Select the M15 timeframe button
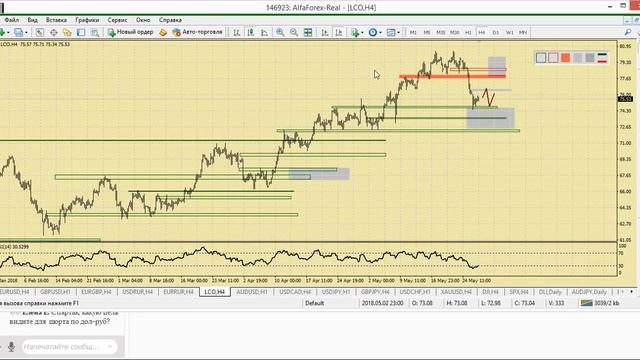The height and width of the screenshot is (360, 640). click(440, 32)
